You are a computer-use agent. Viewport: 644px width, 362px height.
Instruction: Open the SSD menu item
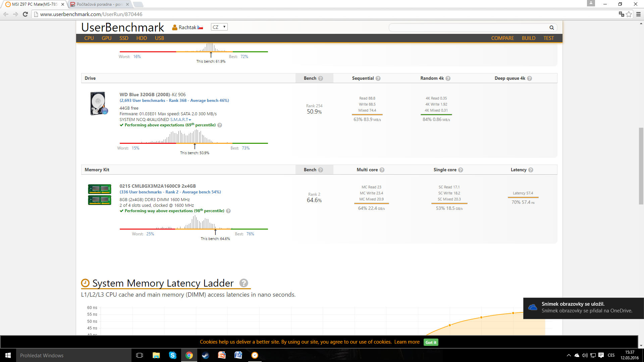(124, 38)
